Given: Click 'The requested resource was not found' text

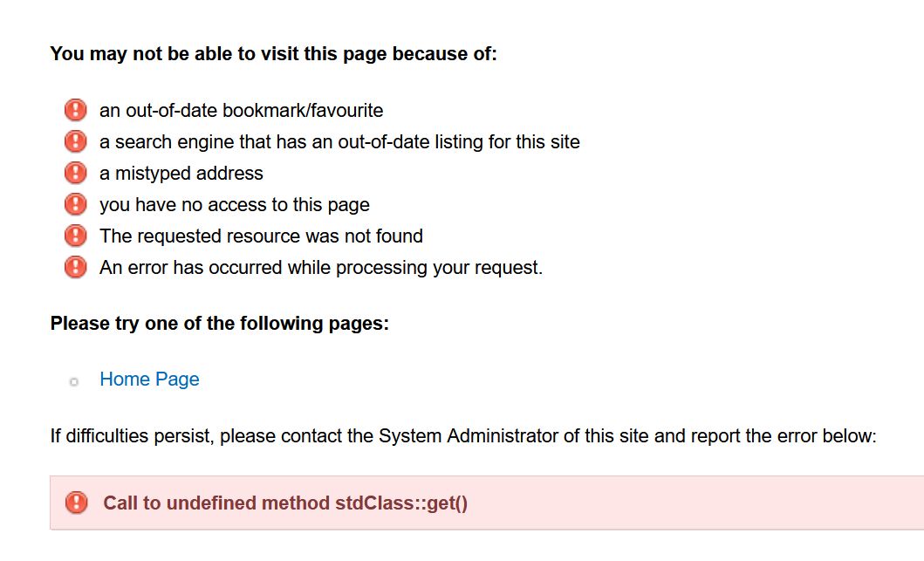Looking at the screenshot, I should click(261, 236).
